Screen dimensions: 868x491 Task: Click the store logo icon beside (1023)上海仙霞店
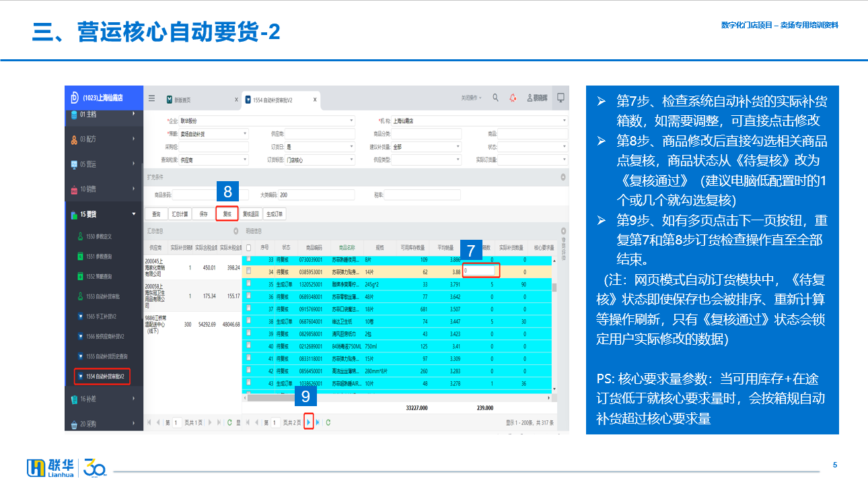coord(75,98)
